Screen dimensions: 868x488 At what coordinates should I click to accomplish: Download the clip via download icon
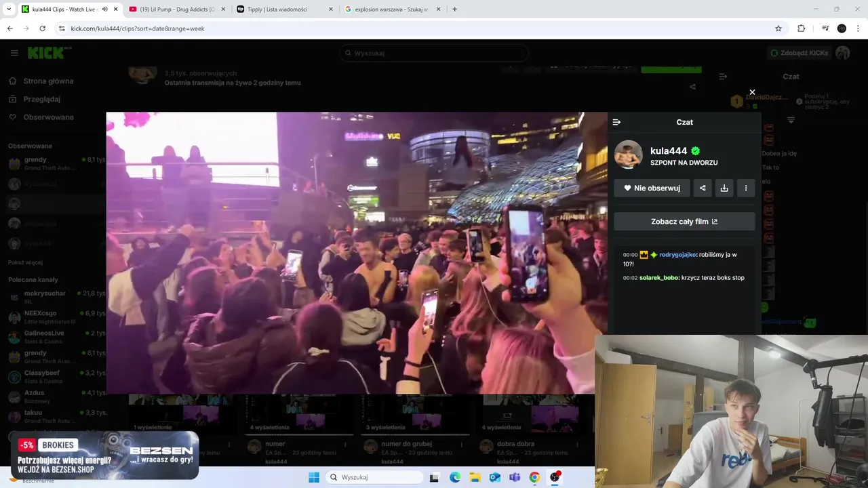(x=724, y=188)
